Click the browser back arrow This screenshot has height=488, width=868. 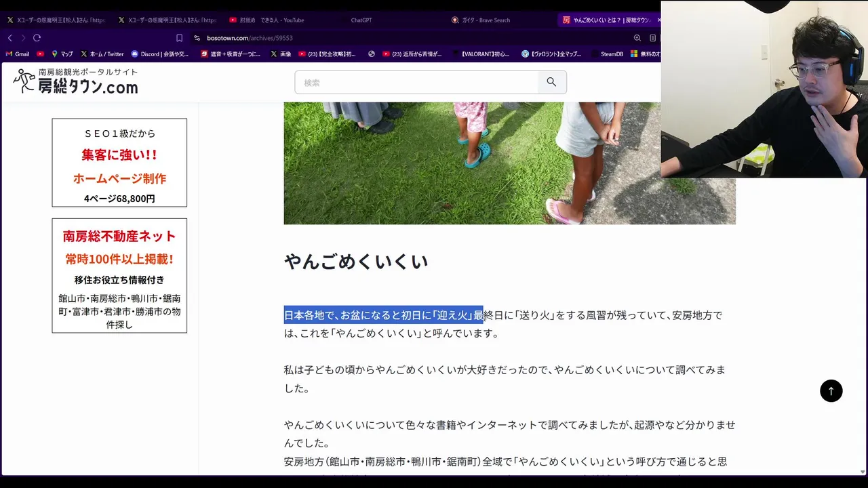10,38
